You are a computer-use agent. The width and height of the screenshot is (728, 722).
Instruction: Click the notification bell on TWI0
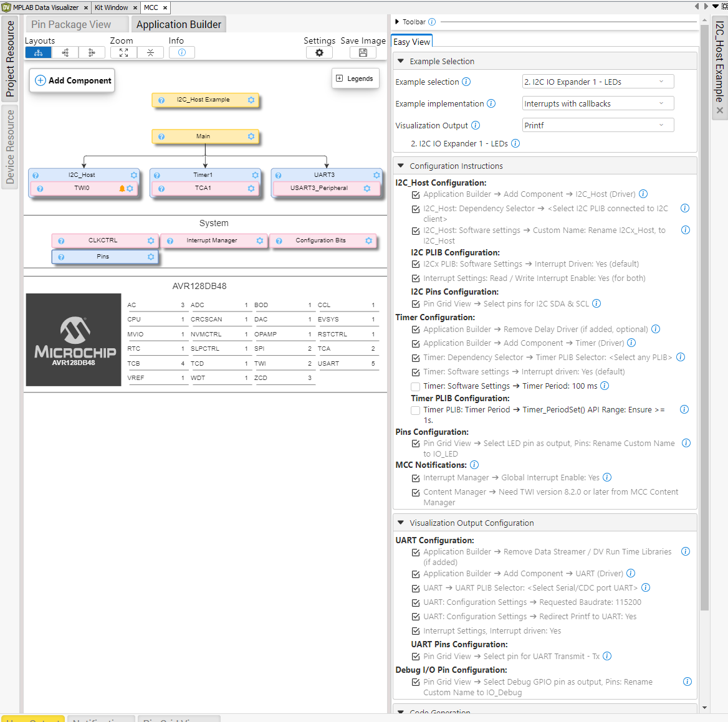click(122, 188)
